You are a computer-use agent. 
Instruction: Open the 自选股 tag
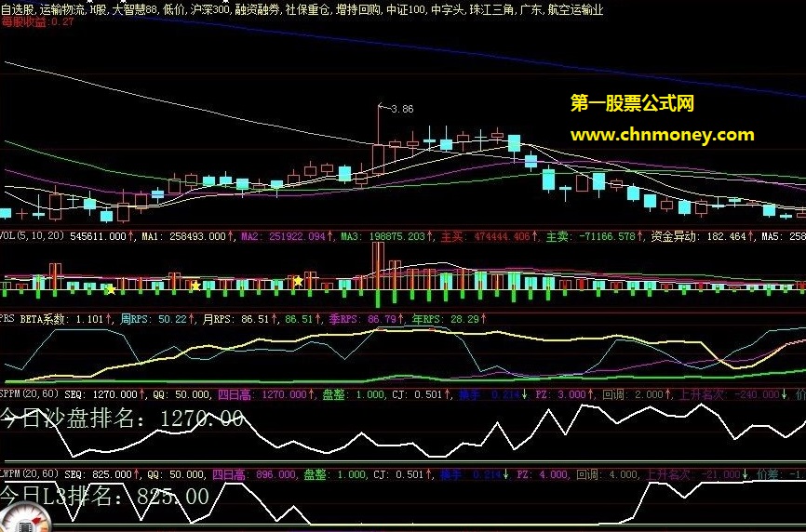tap(18, 9)
